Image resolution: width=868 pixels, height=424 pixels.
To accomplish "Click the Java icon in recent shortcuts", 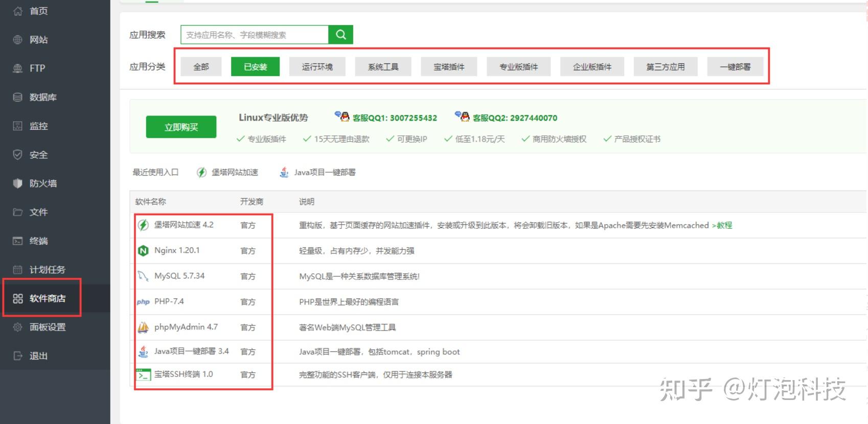I will pos(284,173).
